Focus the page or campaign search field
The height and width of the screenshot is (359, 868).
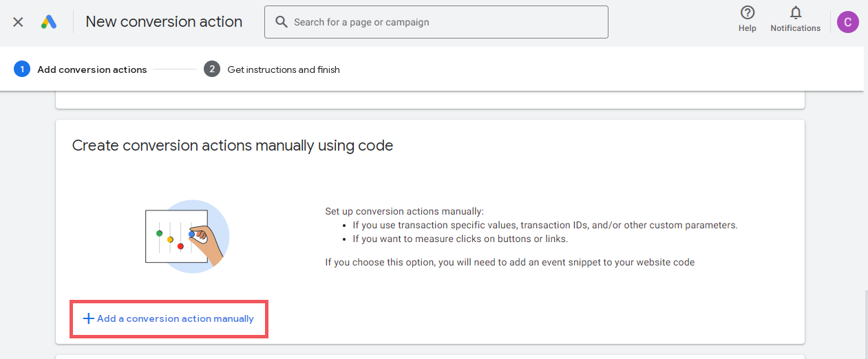pyautogui.click(x=436, y=22)
